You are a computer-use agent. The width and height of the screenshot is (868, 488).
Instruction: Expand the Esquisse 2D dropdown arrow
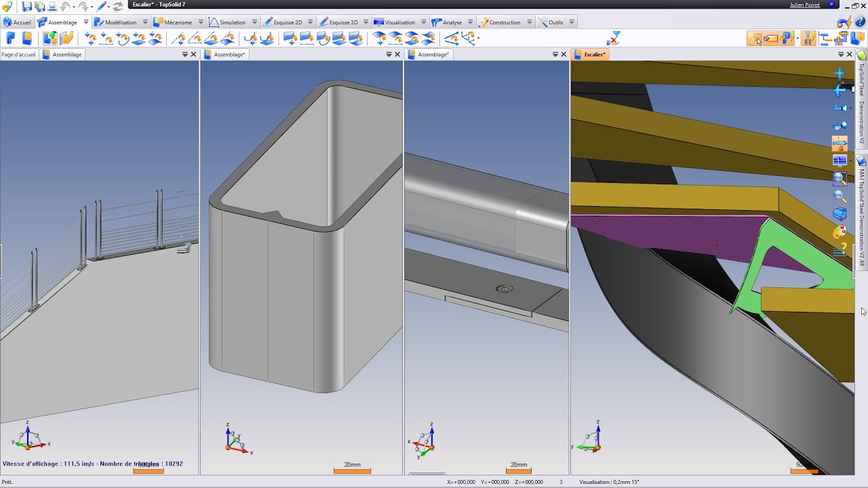311,22
